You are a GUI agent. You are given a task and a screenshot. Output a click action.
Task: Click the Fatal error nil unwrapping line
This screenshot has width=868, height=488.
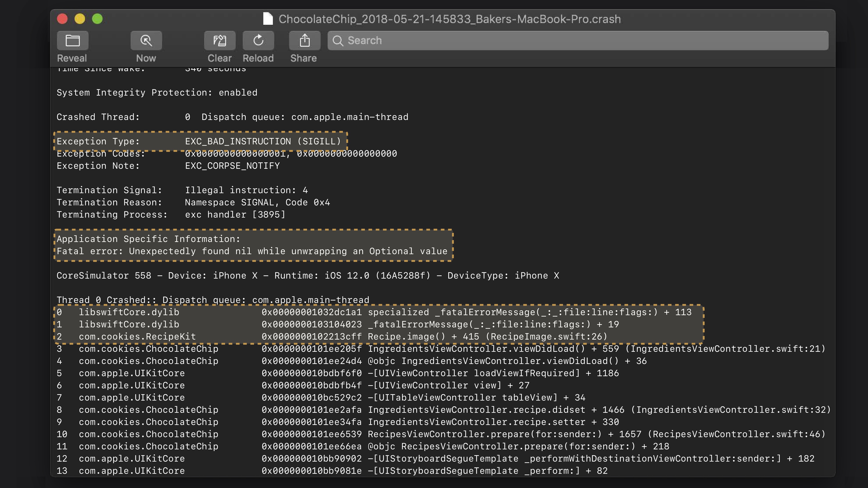252,251
